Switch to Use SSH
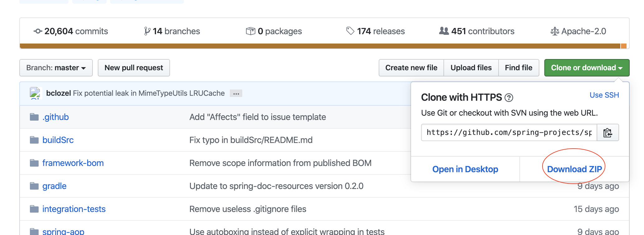 coord(604,95)
